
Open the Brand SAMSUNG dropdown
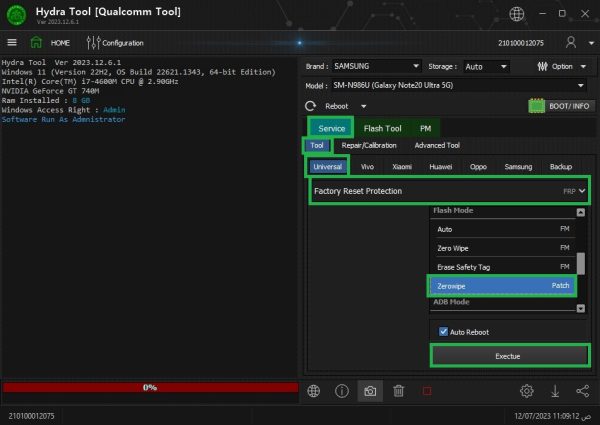click(376, 66)
